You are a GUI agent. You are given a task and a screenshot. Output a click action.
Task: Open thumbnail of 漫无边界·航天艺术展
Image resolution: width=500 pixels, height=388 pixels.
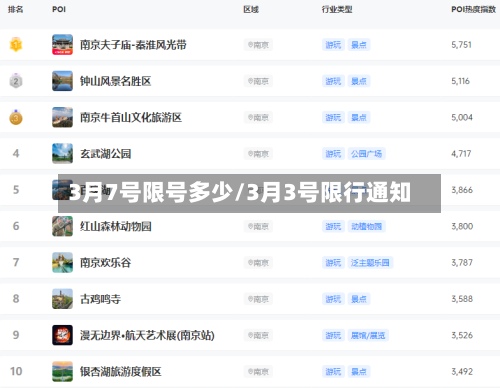click(62, 335)
